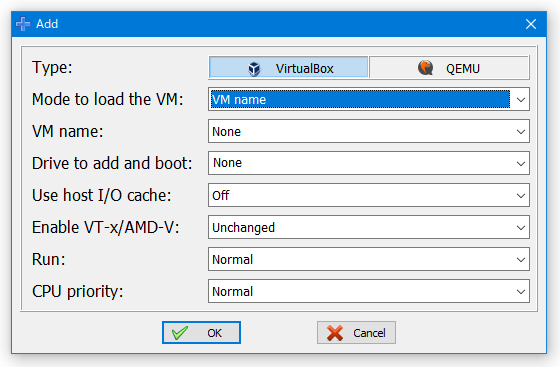This screenshot has width=560, height=367.
Task: Click the QEMU orange bird icon
Action: point(425,67)
